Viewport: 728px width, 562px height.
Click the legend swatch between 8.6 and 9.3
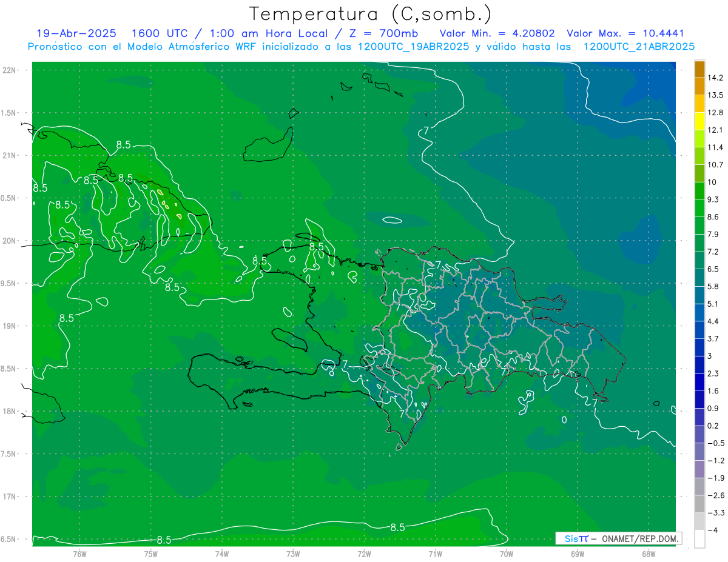[x=700, y=209]
